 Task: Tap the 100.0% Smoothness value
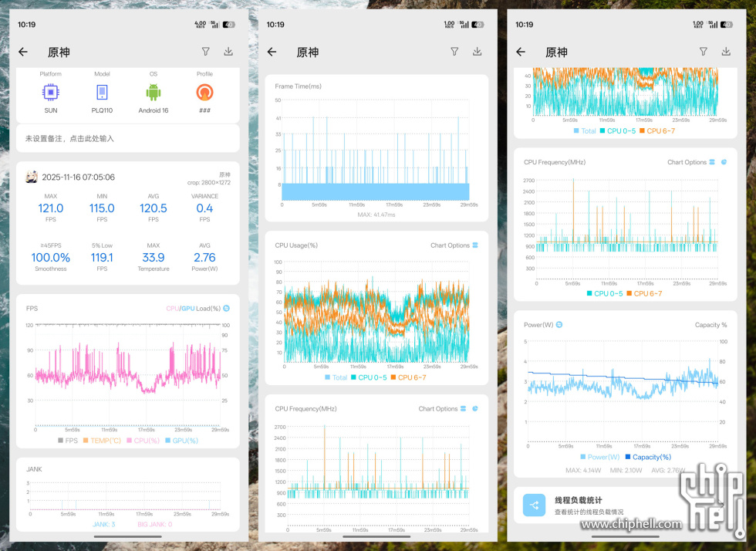coord(51,258)
